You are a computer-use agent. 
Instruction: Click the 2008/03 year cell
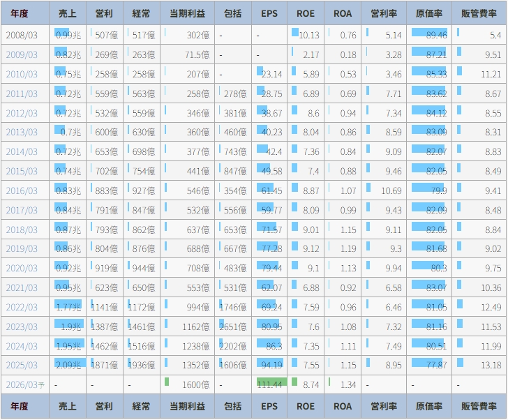pos(23,35)
